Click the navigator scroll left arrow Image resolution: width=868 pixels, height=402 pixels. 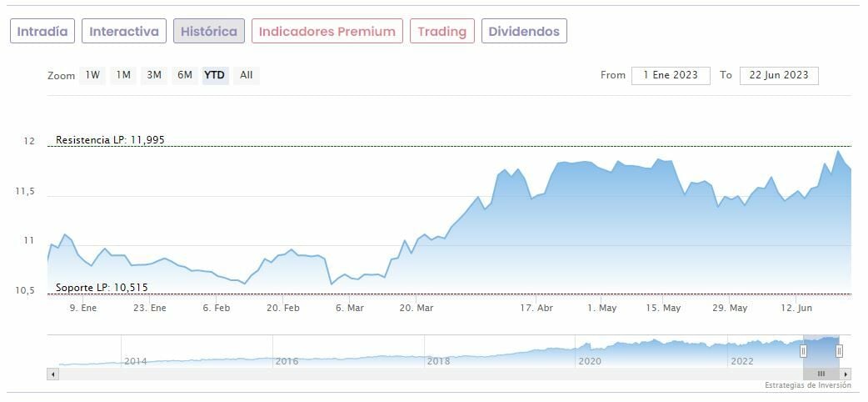tap(52, 374)
